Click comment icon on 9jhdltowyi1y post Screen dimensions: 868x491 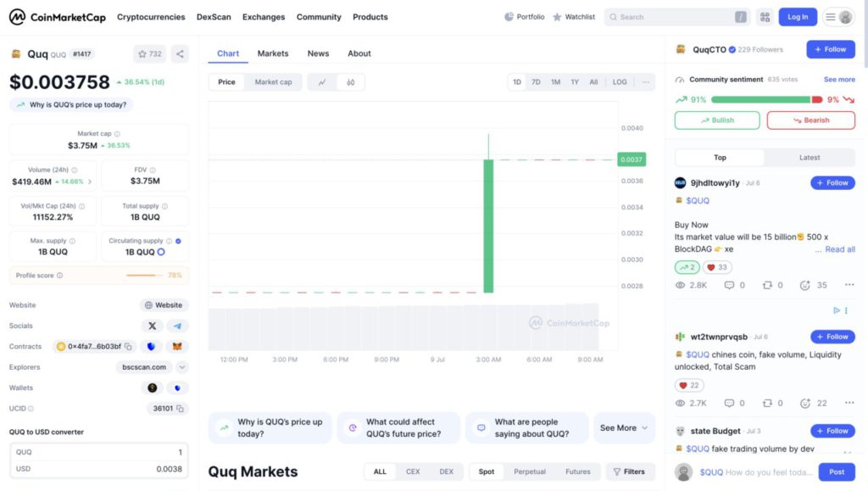[x=729, y=285]
